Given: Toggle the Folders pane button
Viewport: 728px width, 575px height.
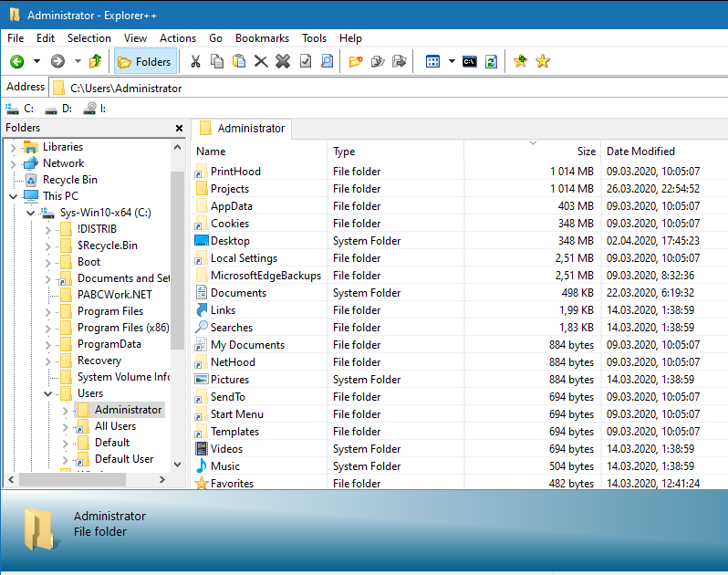Looking at the screenshot, I should pyautogui.click(x=145, y=61).
